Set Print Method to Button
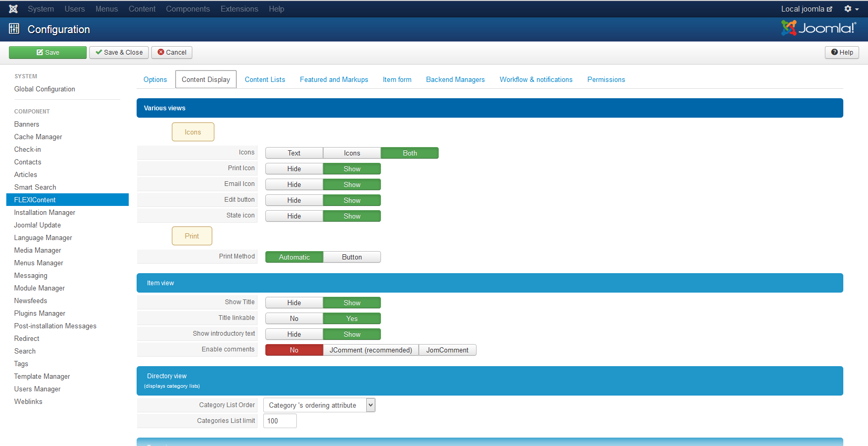 (352, 257)
